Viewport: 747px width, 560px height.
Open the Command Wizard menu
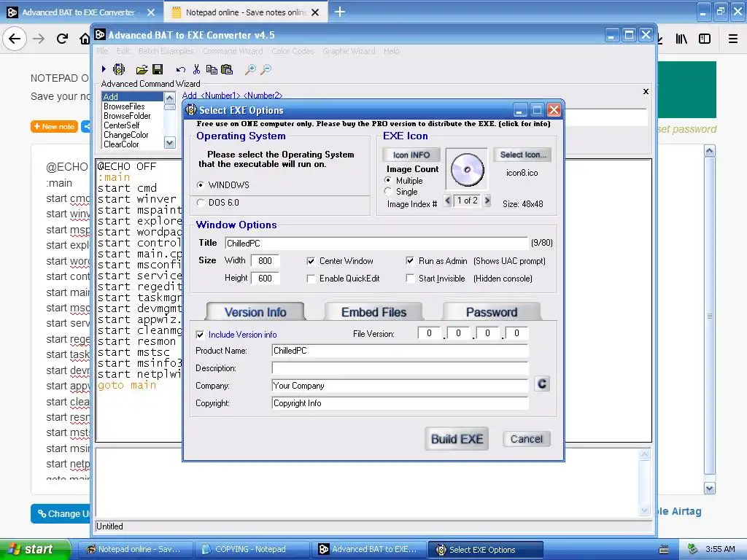tap(233, 51)
